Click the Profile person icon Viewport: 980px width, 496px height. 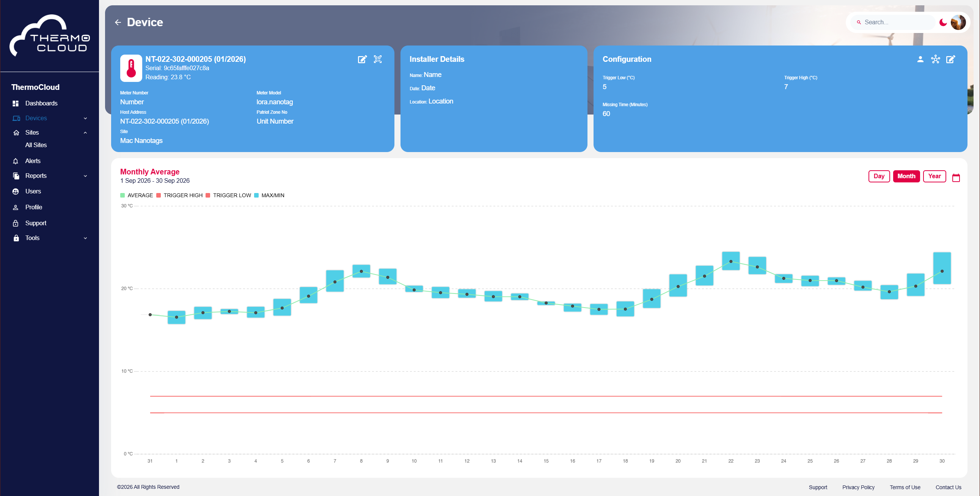(x=16, y=208)
